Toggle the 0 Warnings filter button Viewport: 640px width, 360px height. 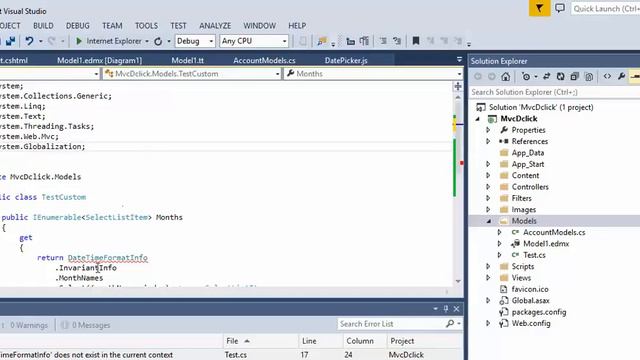tap(26, 325)
